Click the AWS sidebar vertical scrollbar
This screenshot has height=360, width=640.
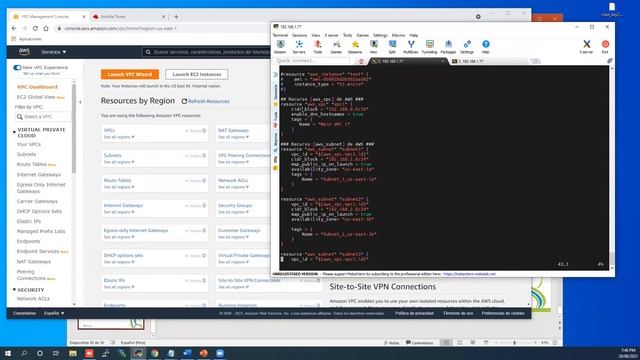tap(74, 128)
